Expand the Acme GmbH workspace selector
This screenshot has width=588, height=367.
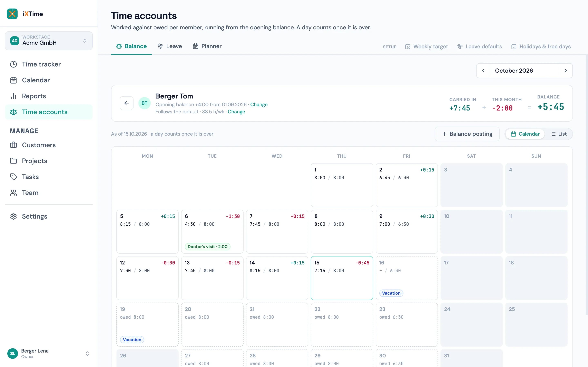(49, 41)
